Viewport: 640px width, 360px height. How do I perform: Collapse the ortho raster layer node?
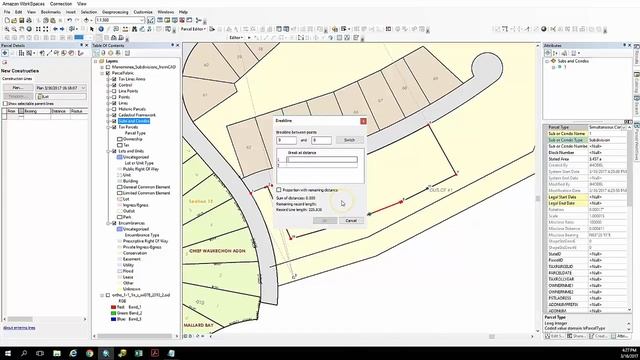tap(102, 295)
